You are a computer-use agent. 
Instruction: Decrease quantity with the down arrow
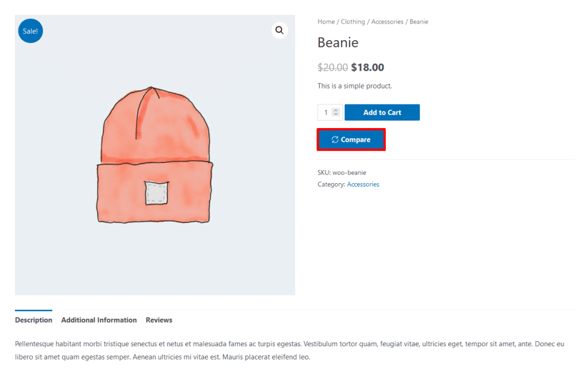point(336,115)
